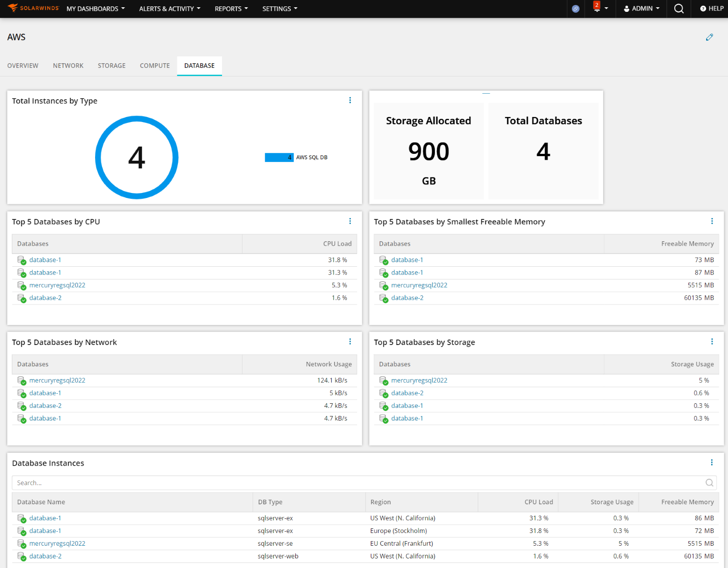The image size is (728, 568).
Task: Click status icon for sqlserver-web instance row
Action: 21,557
